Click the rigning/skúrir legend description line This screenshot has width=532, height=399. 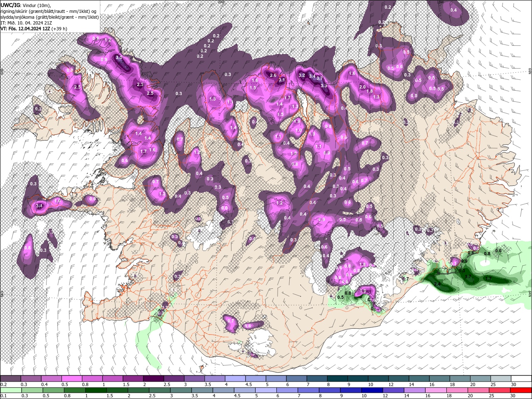pyautogui.click(x=49, y=11)
